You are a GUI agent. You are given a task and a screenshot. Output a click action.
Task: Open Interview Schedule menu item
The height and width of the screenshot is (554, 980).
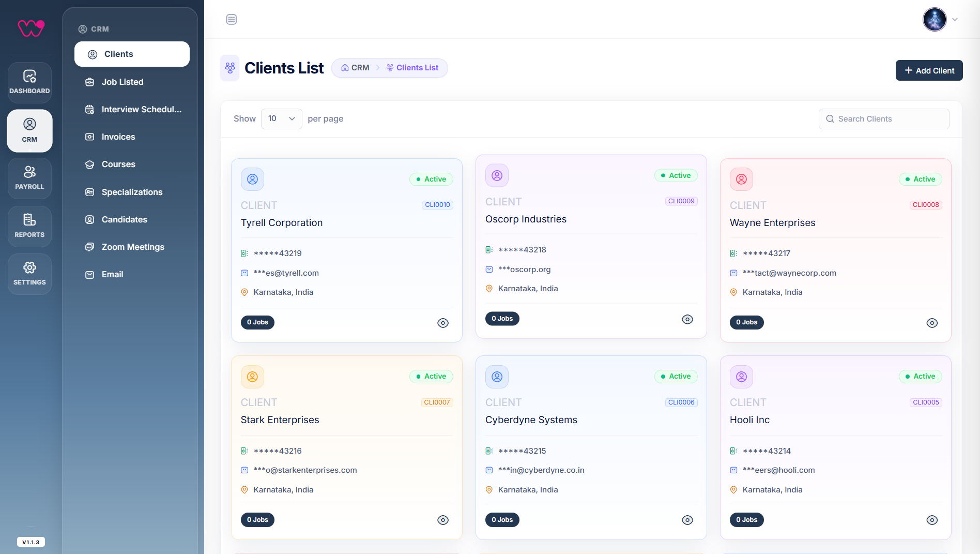132,109
